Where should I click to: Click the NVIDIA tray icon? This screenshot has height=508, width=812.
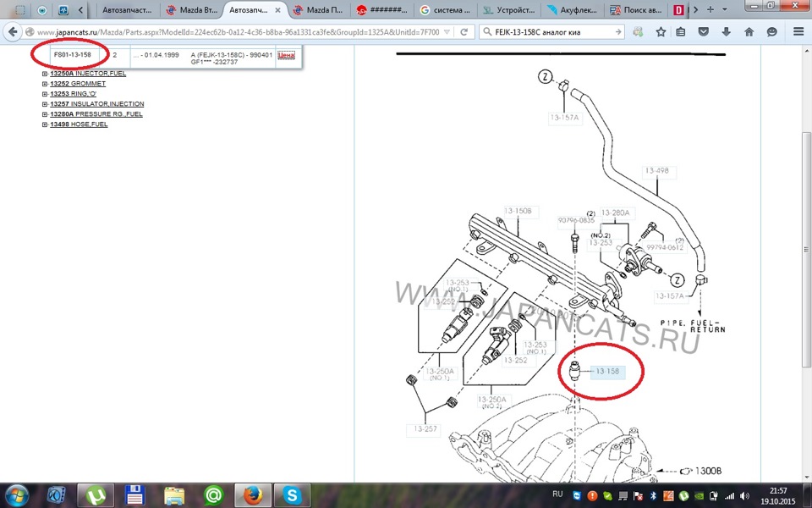pyautogui.click(x=699, y=495)
